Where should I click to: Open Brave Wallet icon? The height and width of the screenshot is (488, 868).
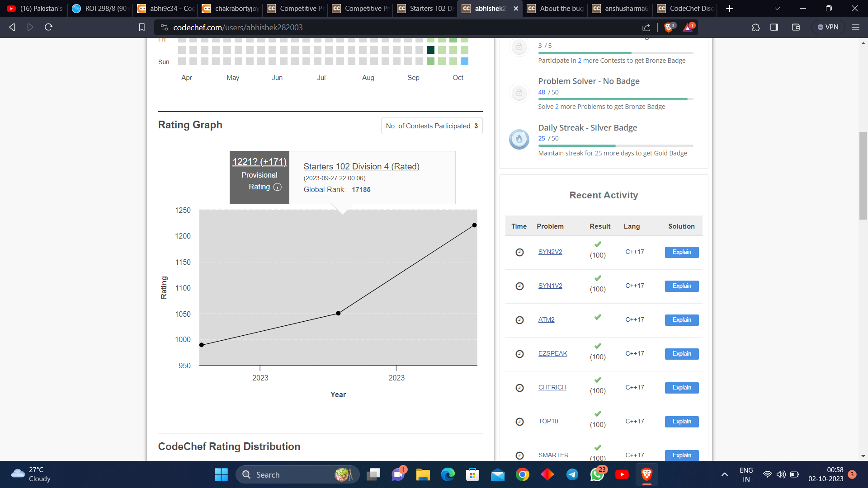796,28
